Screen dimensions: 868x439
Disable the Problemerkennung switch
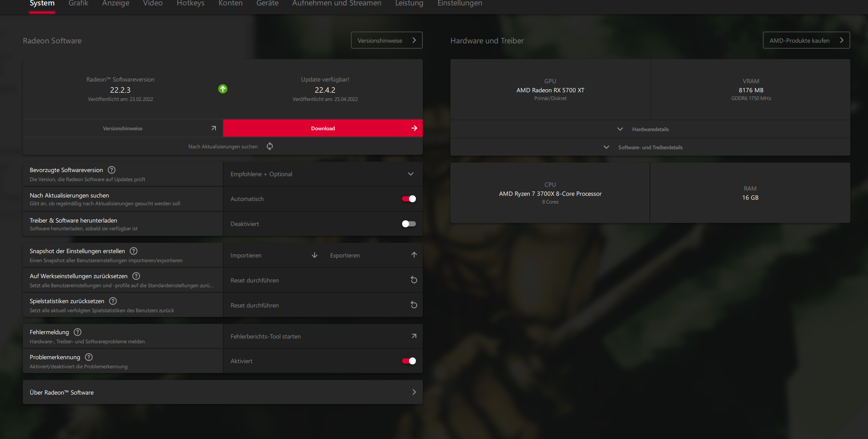coord(409,361)
